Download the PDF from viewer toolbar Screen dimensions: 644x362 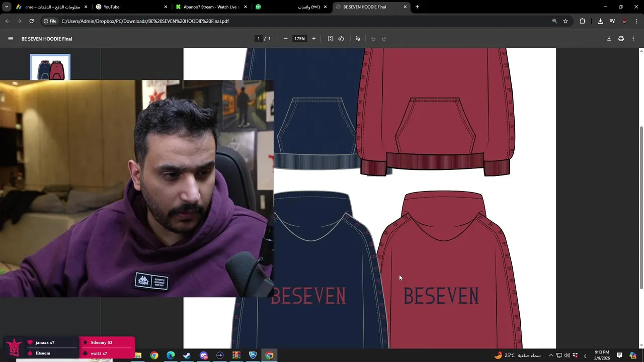tap(609, 39)
